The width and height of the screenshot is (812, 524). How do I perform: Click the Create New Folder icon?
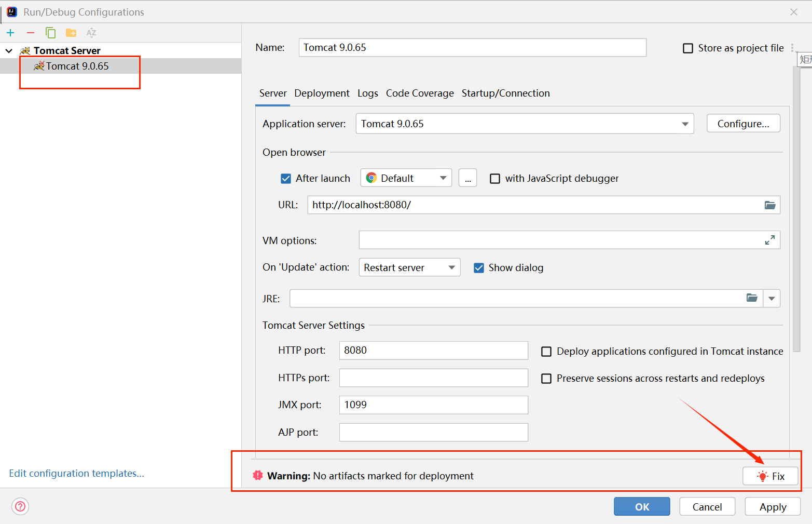(x=71, y=33)
